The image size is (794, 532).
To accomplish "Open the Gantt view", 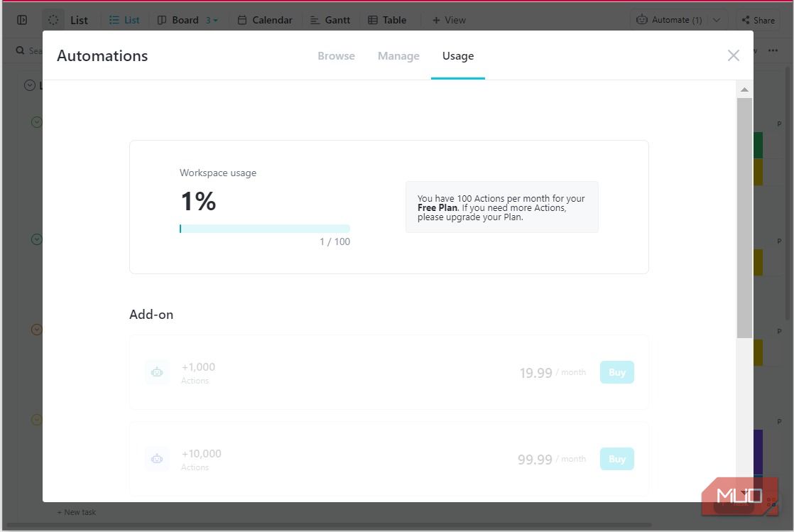I will click(x=330, y=20).
